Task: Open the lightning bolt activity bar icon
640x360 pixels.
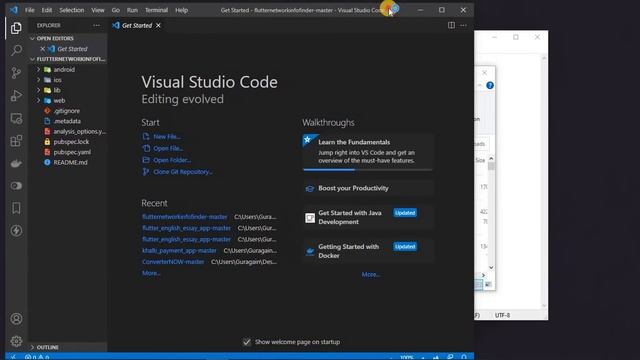Action: [x=16, y=231]
